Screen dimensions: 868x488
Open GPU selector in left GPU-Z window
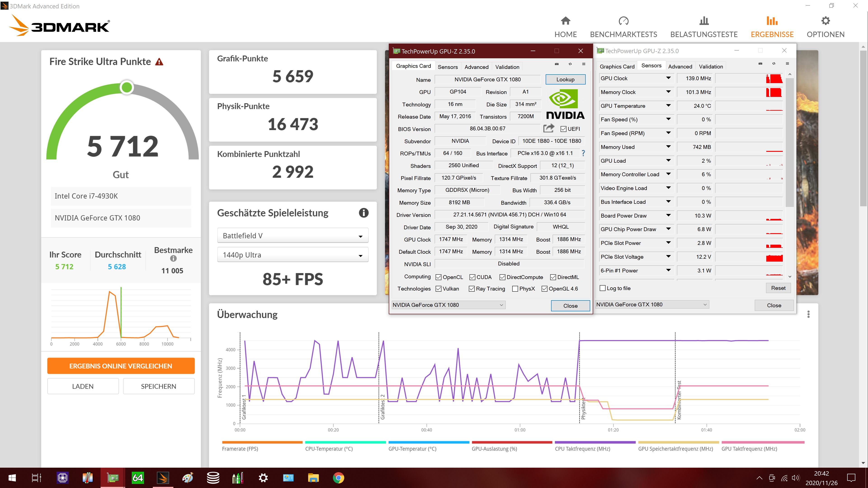click(448, 305)
